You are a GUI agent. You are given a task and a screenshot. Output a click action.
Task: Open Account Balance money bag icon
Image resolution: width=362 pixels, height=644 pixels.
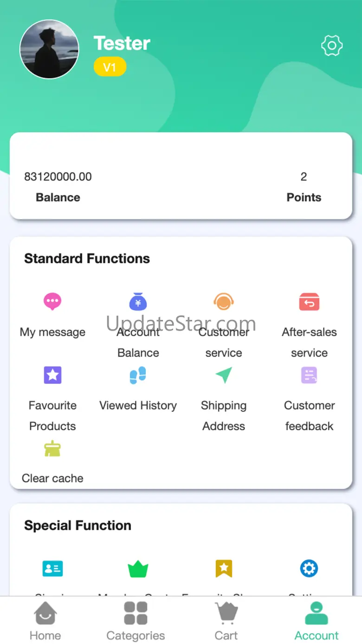pyautogui.click(x=138, y=301)
